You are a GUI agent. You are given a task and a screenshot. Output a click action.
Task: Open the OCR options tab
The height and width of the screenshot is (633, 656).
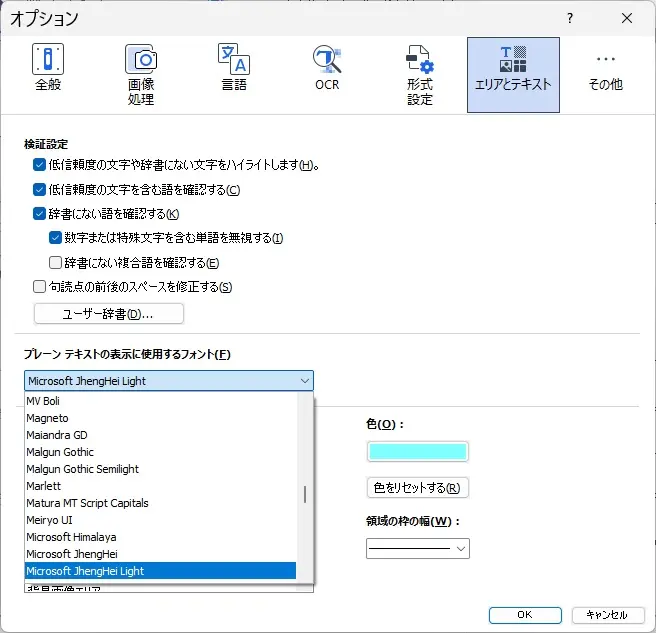327,68
